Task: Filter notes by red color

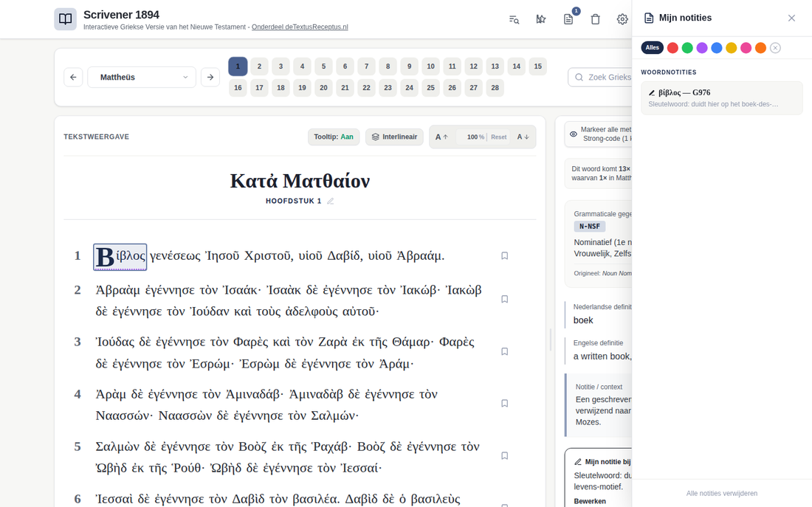Action: [672, 48]
